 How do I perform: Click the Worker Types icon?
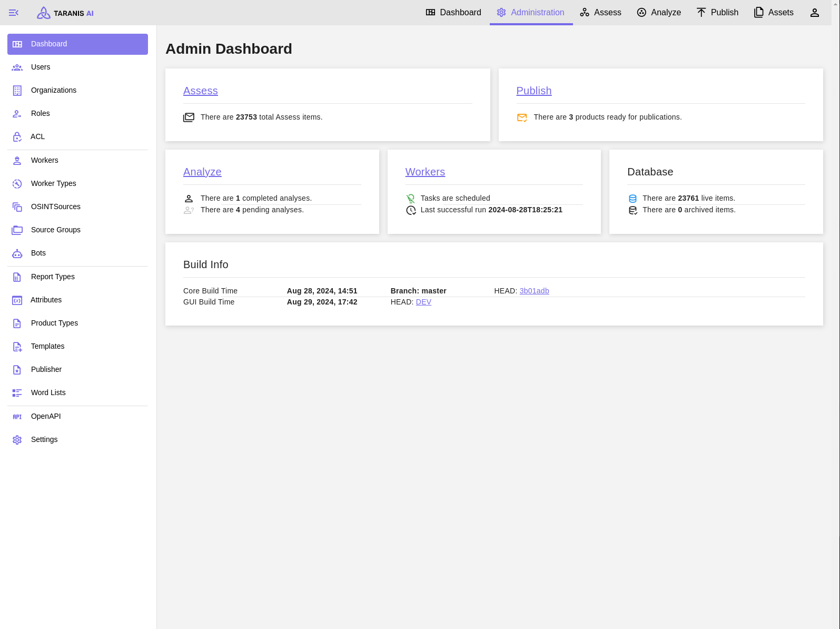[17, 184]
